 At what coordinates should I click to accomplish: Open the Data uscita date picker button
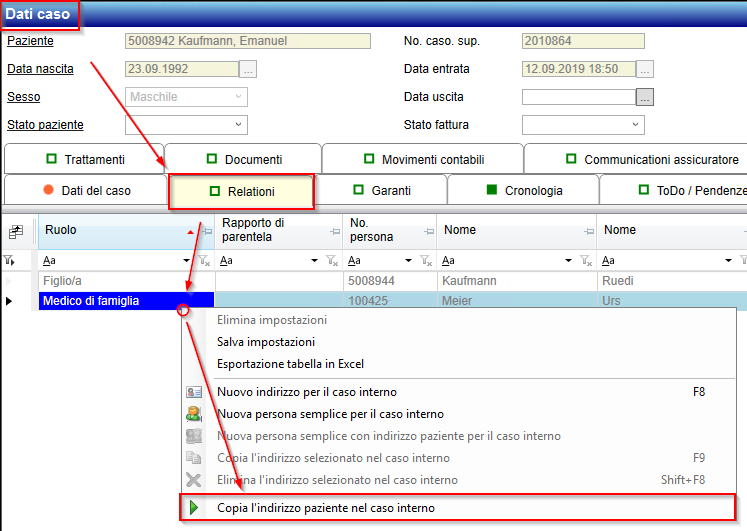645,97
